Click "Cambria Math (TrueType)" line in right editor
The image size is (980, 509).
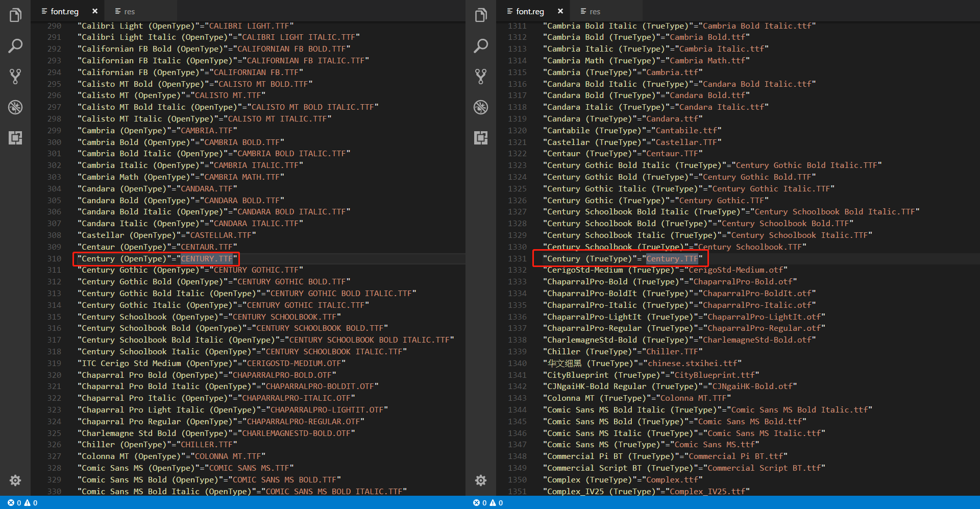pos(646,61)
